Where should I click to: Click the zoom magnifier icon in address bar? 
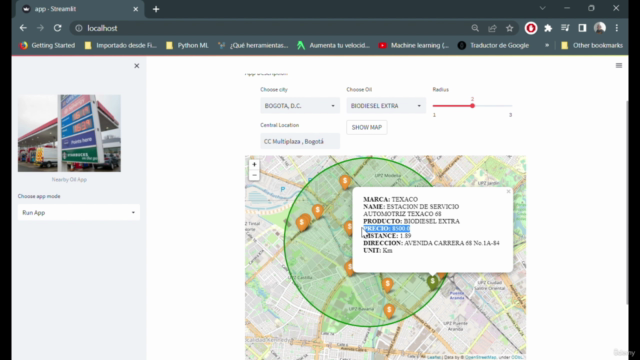(475, 28)
